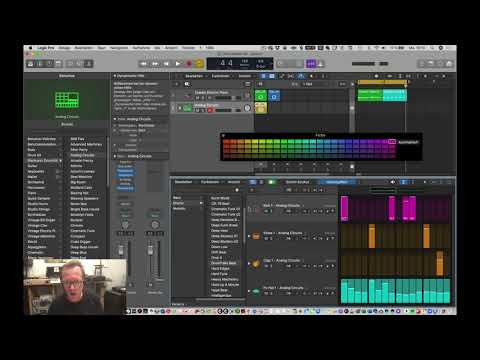The height and width of the screenshot is (360, 480).
Task: Click the Rewind transport button
Action: coord(143,63)
